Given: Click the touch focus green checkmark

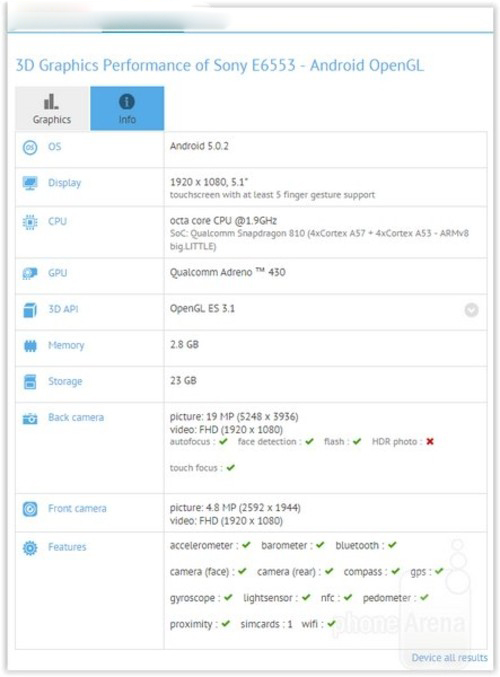Looking at the screenshot, I should pos(231,468).
